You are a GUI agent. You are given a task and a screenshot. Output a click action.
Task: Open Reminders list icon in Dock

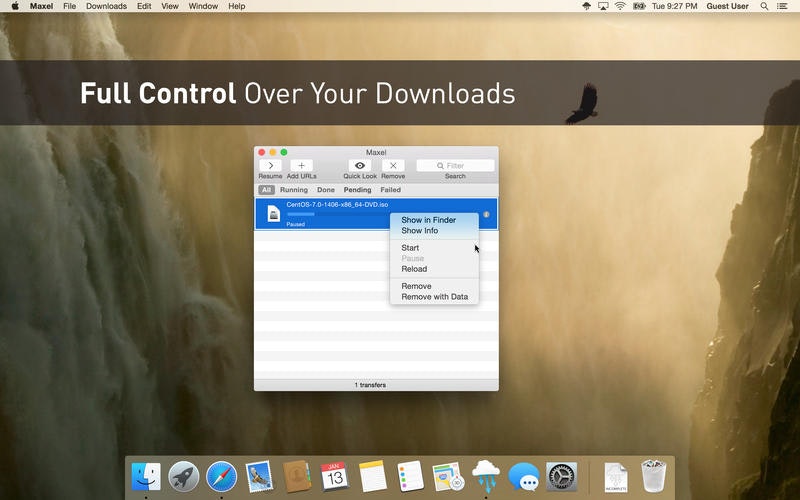pyautogui.click(x=410, y=477)
